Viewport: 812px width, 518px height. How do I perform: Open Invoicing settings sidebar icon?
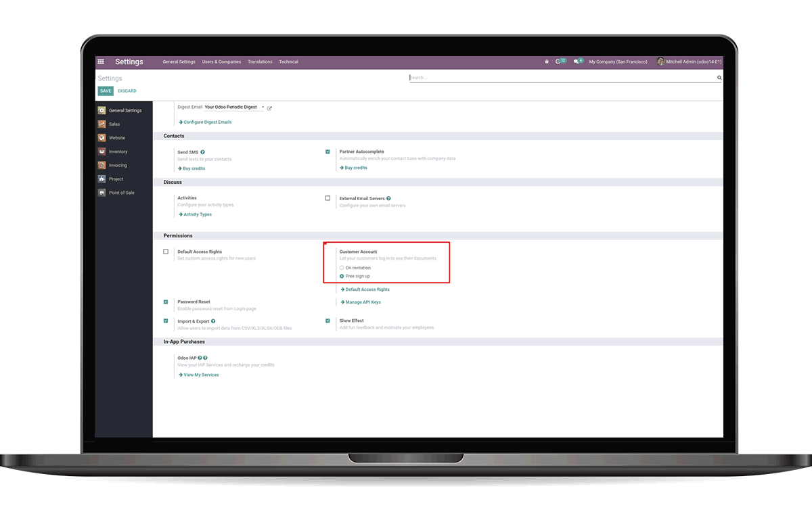[x=101, y=165]
